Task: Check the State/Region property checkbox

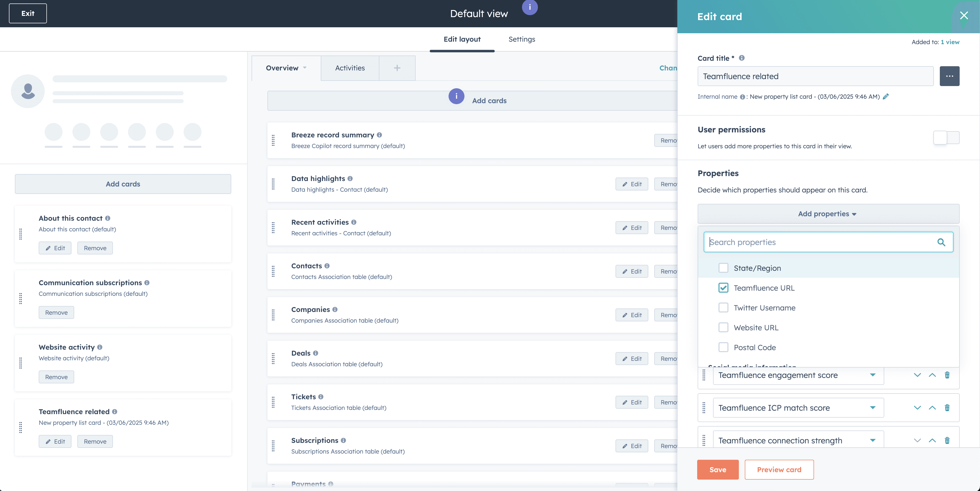Action: click(x=723, y=268)
